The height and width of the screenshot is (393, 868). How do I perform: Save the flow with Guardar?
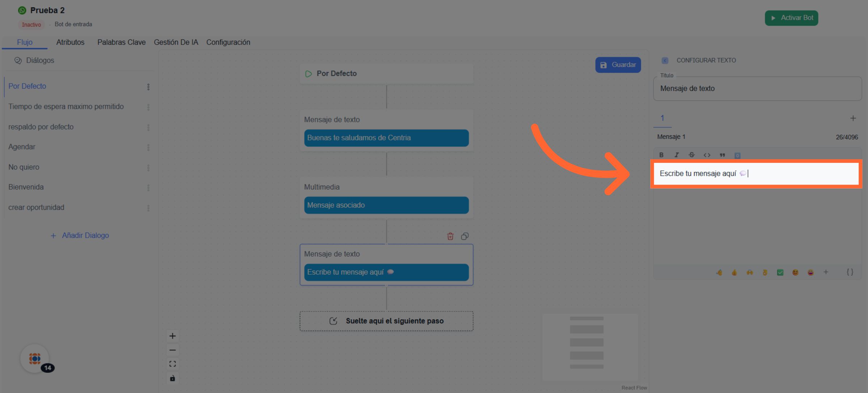618,65
